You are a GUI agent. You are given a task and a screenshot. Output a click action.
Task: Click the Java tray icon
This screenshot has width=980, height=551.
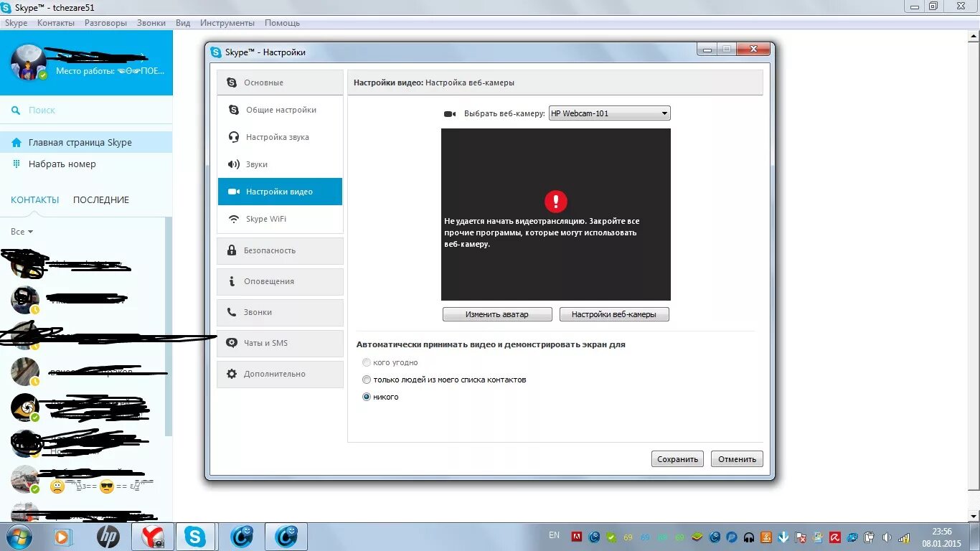click(766, 537)
